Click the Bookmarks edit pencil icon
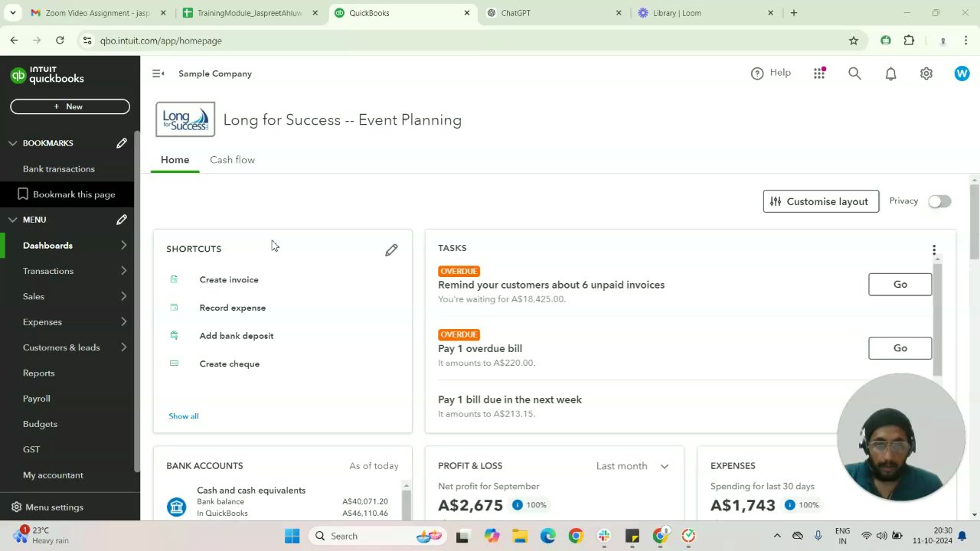The width and height of the screenshot is (980, 551). pyautogui.click(x=122, y=143)
